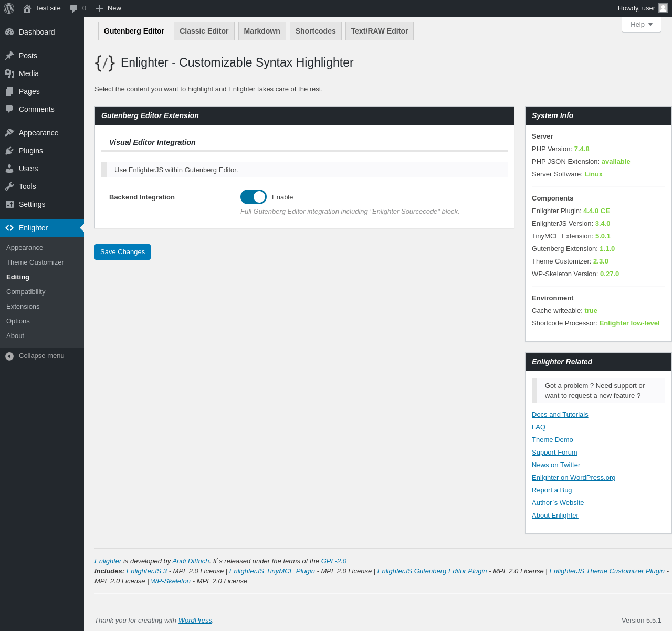Click the Test site home icon

coord(27,8)
